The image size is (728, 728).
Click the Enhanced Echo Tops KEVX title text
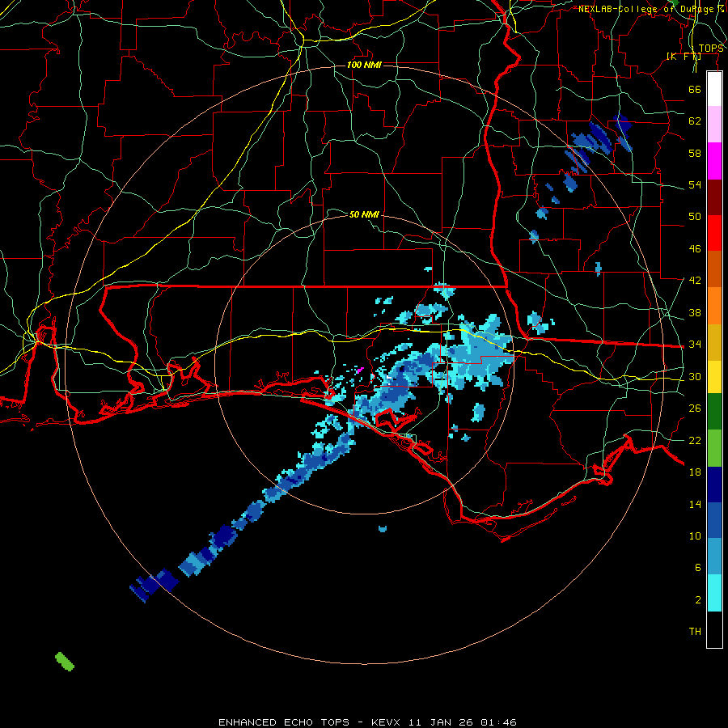[367, 722]
